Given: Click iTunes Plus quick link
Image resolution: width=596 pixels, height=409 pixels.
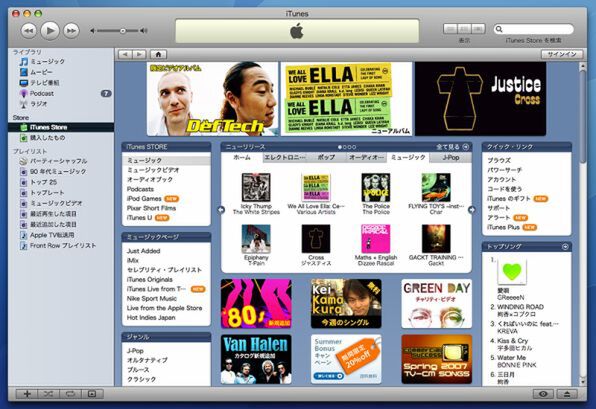Looking at the screenshot, I should [503, 227].
